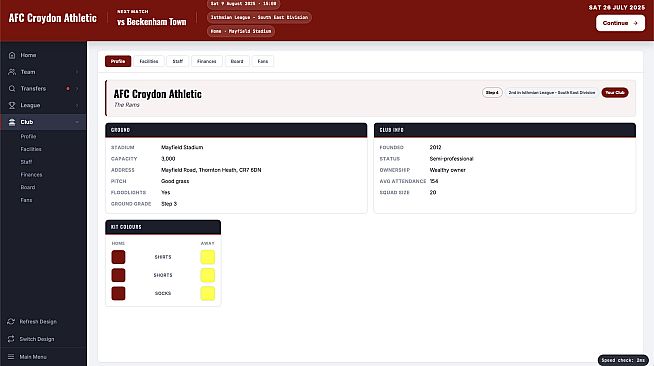Select the active Profile tab
654x366 pixels.
pos(118,61)
